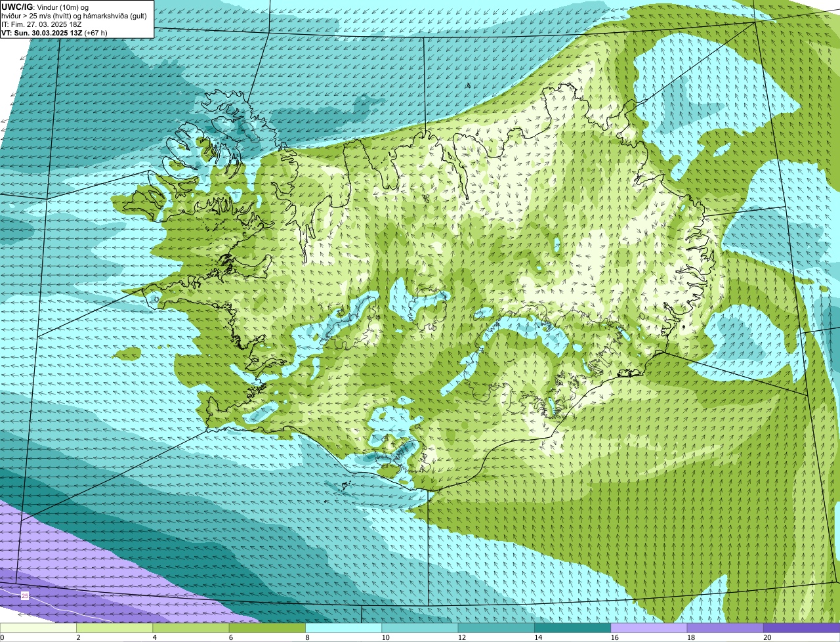The height and width of the screenshot is (642, 840).
Task: Select the 6–8 olive green legend swatch
Action: pos(268,628)
